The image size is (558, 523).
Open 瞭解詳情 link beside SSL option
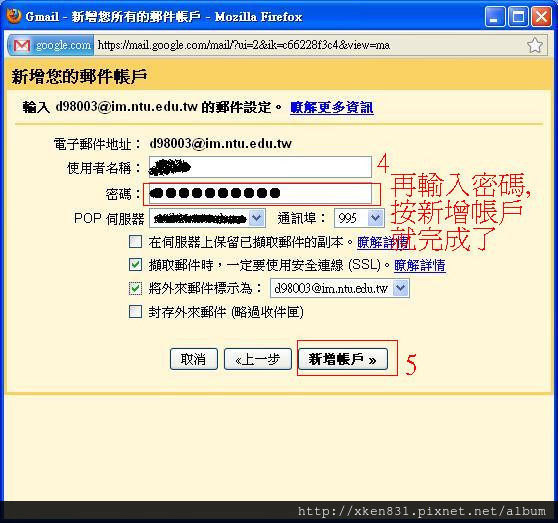[x=420, y=265]
